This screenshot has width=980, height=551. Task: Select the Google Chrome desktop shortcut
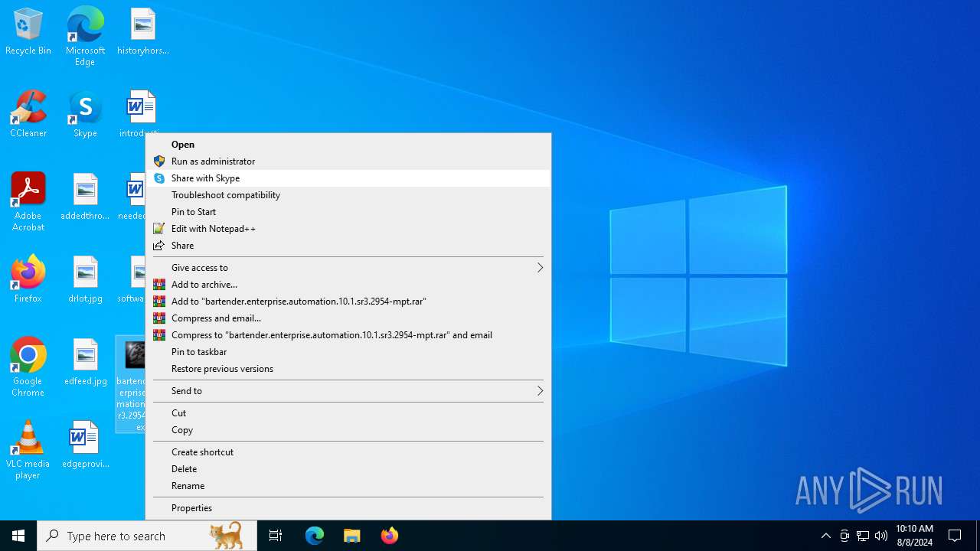[x=28, y=367]
